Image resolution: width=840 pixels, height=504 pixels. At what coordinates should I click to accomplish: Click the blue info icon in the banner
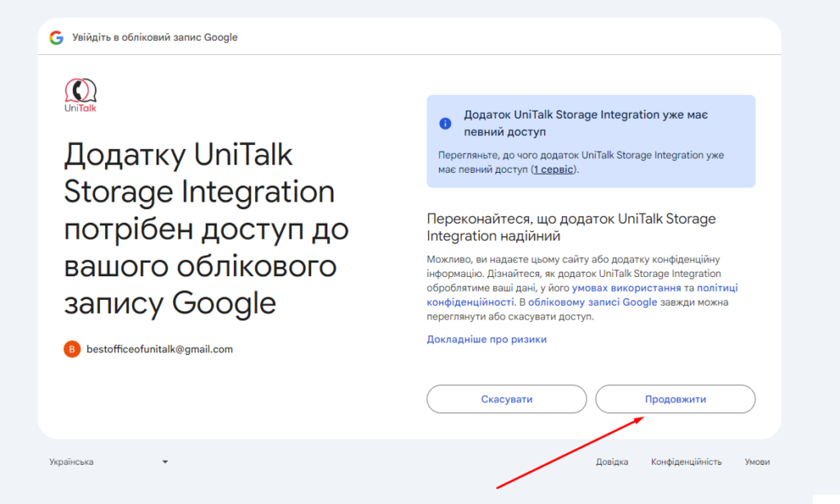point(445,124)
